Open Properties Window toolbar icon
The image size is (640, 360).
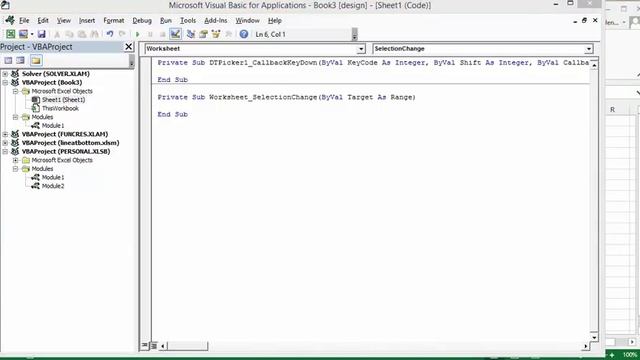click(203, 34)
